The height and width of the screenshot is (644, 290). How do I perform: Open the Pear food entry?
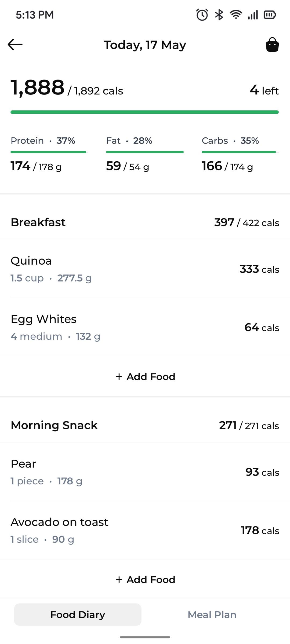coord(145,472)
